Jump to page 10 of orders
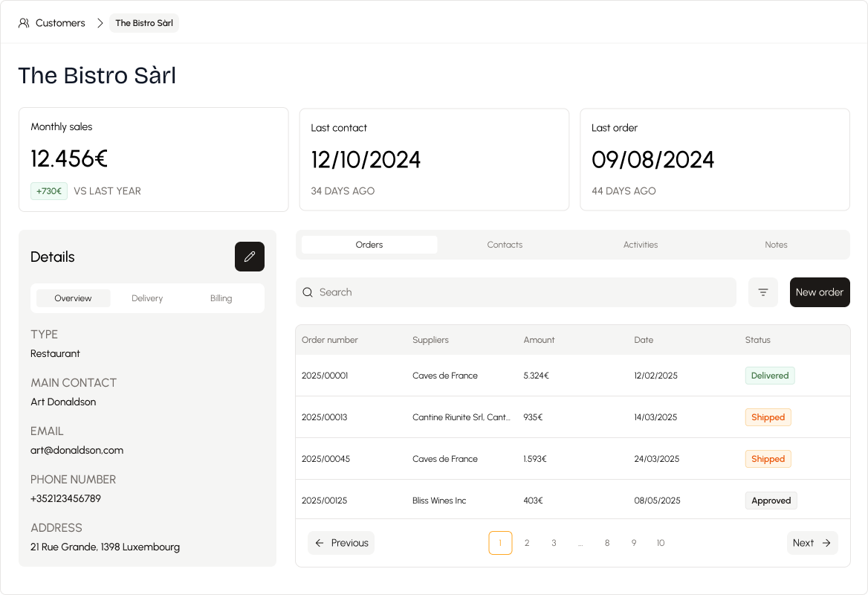Image resolution: width=868 pixels, height=595 pixels. point(660,543)
